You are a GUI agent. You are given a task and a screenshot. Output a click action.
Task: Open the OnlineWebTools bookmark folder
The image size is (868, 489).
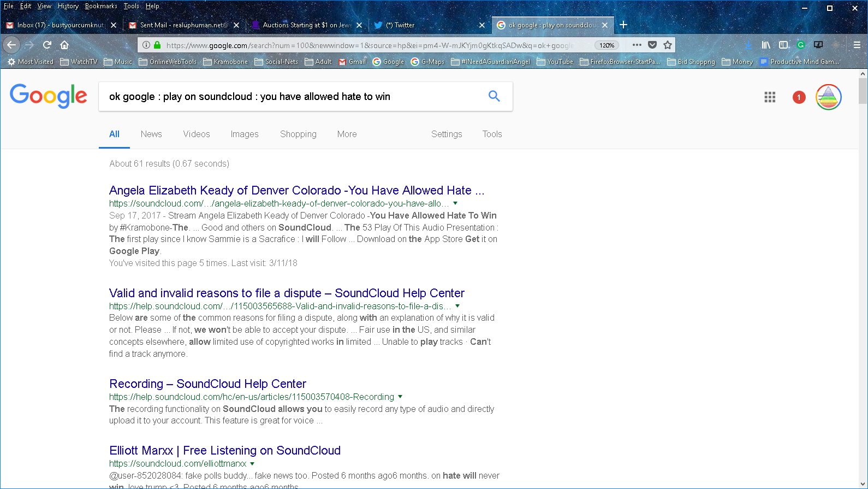point(168,62)
